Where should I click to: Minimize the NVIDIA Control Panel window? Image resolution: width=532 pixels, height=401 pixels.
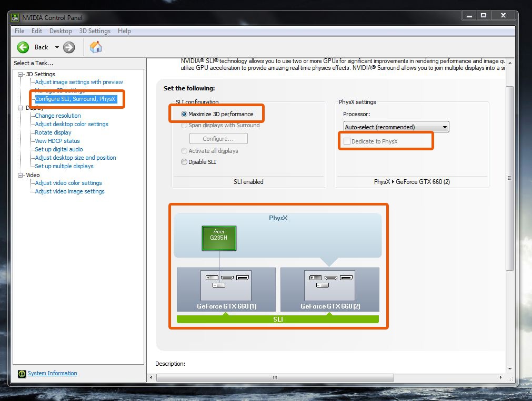[469, 15]
